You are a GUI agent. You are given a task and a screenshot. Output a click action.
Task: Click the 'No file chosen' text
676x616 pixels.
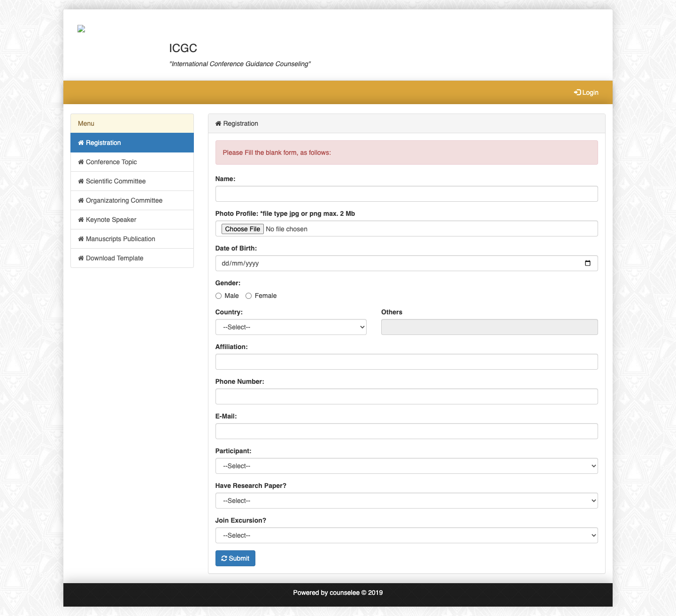click(286, 229)
